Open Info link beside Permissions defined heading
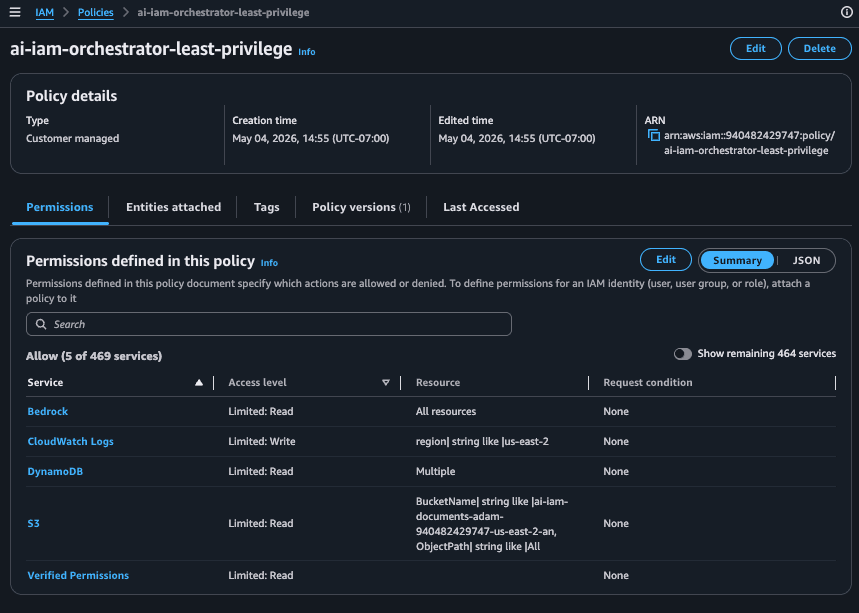Screen dimensions: 859x613 click(x=269, y=263)
